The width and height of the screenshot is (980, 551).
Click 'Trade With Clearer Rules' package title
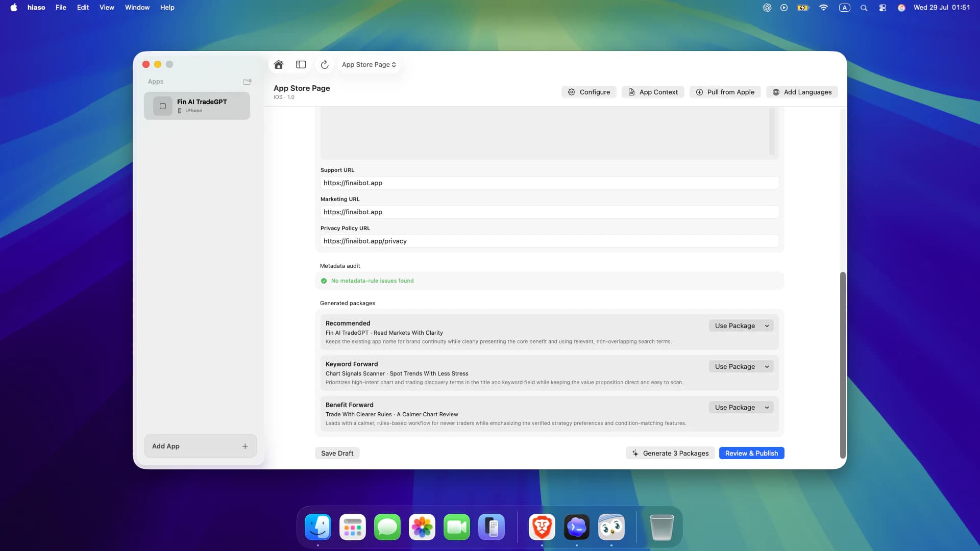359,414
